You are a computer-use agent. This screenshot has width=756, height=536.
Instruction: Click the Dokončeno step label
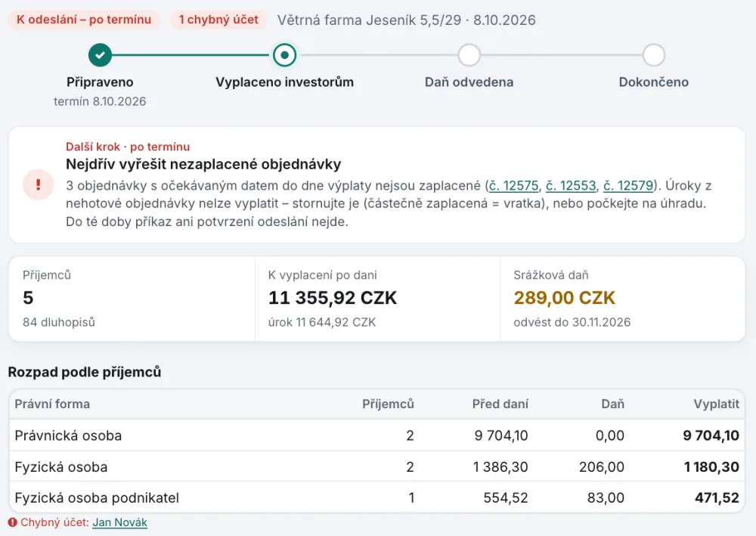tap(654, 82)
